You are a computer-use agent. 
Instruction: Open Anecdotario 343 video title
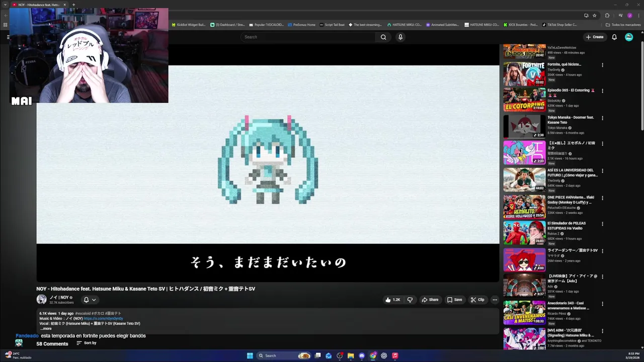tap(568, 305)
